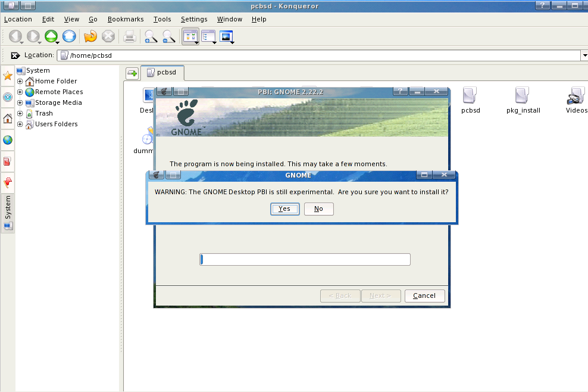Switch to Tree View mode in toolbar
The width and height of the screenshot is (588, 392).
[208, 37]
